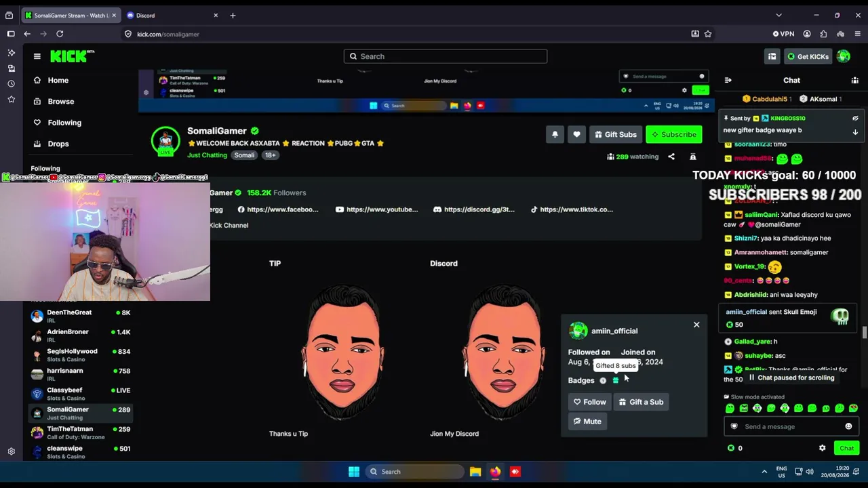Screen dimensions: 868x488
Task: Open the browser extensions icon
Action: 823,34
